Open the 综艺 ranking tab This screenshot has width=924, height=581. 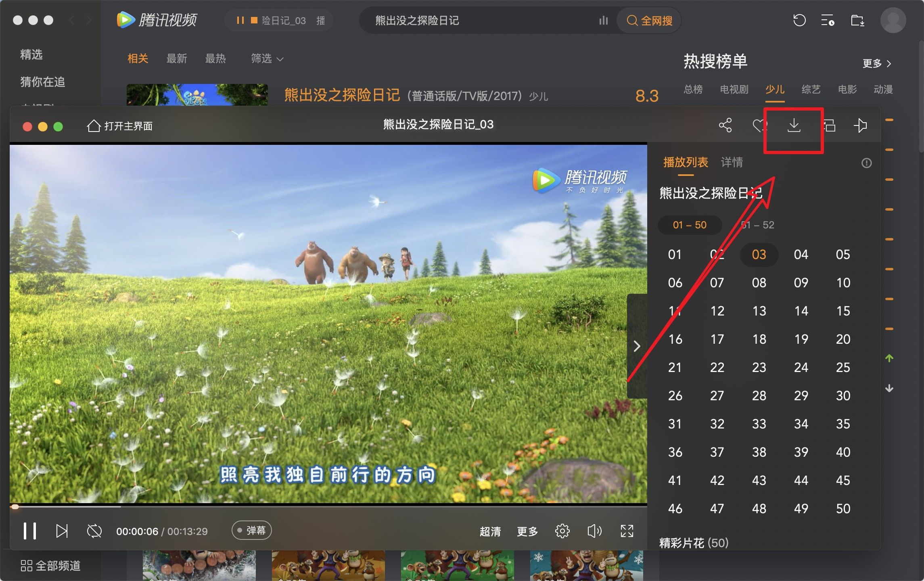pos(811,89)
